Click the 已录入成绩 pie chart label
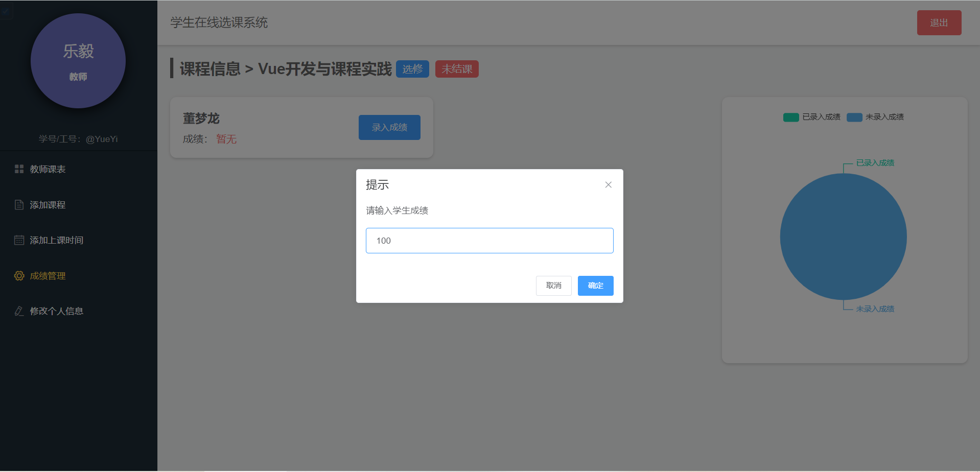 coord(875,162)
